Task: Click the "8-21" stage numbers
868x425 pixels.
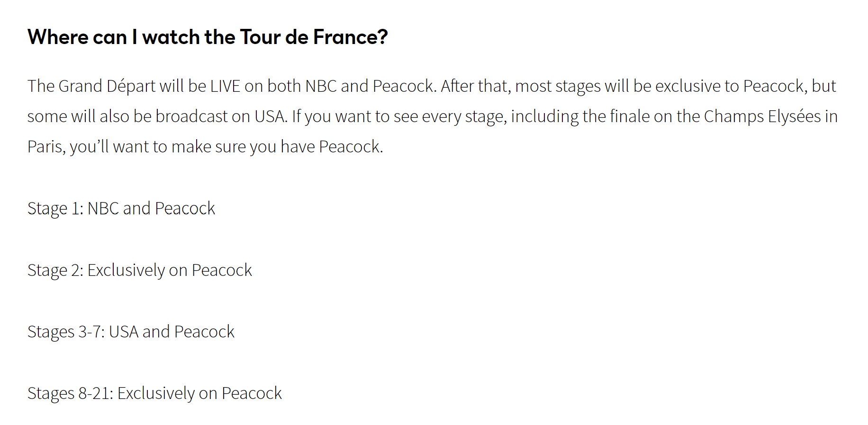Action: (x=96, y=393)
